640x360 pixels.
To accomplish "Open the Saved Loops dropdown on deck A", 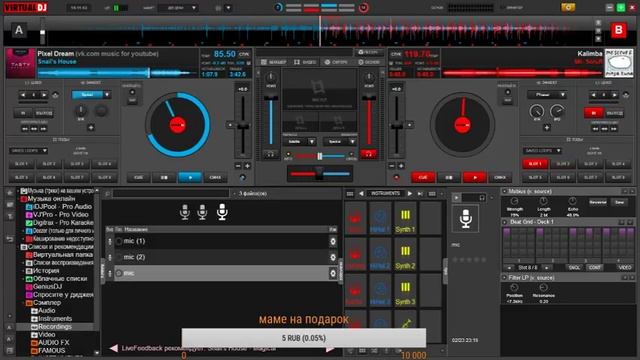I will tap(28, 151).
